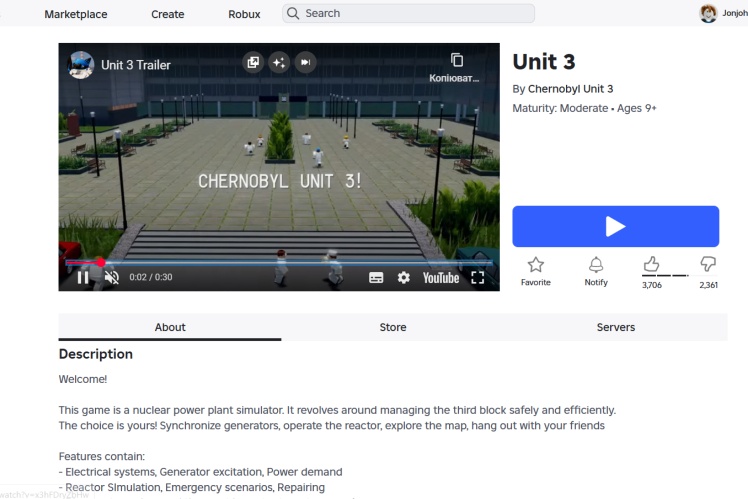Like the game with thumbs up
This screenshot has height=499, width=748.
[x=651, y=264]
